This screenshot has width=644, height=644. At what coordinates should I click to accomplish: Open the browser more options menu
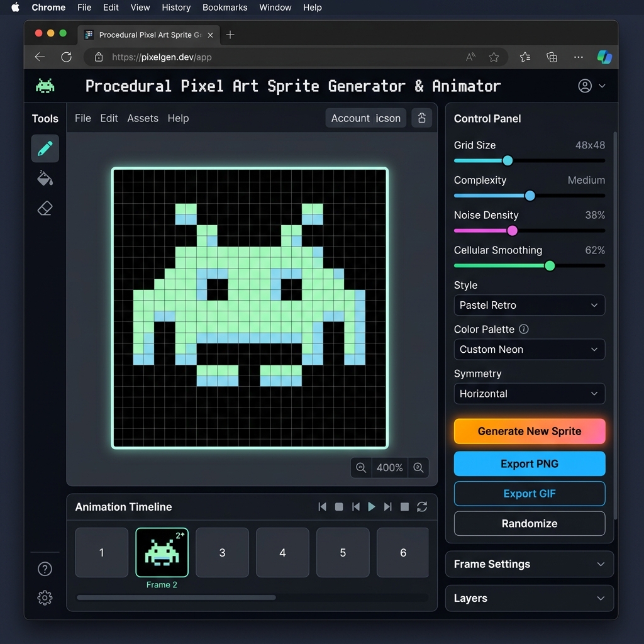[x=579, y=57]
